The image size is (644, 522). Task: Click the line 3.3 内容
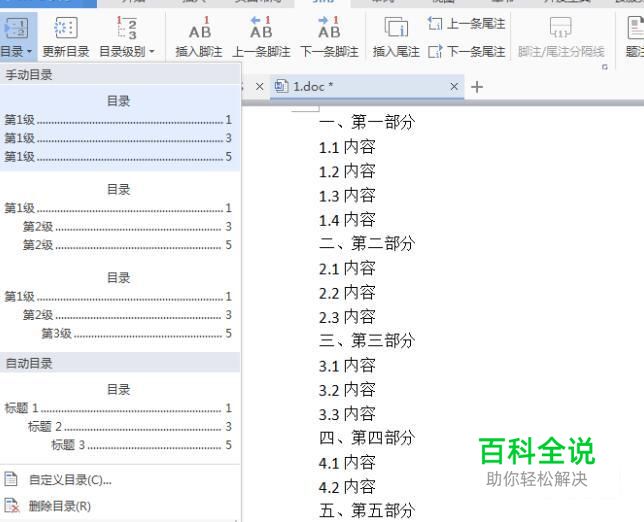click(x=347, y=414)
